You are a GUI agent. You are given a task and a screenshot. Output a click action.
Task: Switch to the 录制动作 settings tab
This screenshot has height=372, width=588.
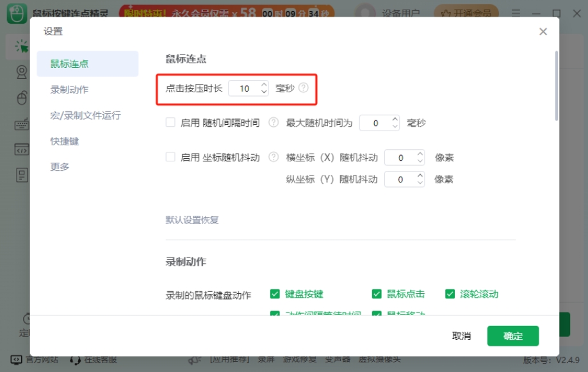[x=70, y=90]
